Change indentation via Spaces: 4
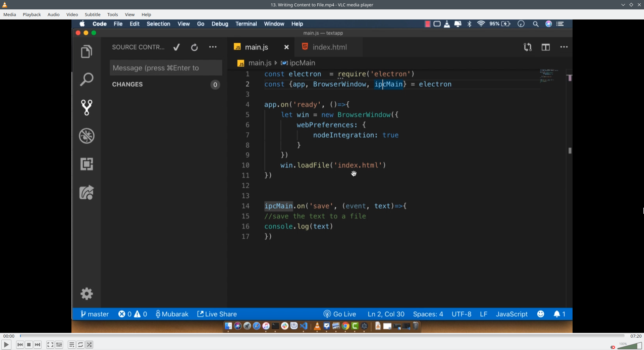 [428, 314]
